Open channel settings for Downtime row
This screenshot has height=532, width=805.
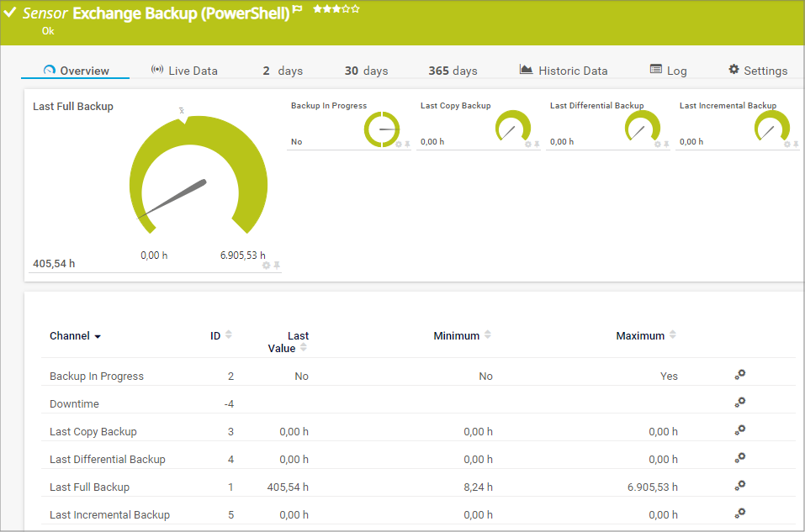coord(739,403)
